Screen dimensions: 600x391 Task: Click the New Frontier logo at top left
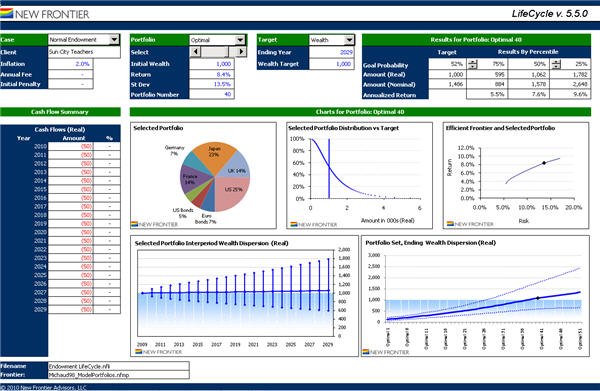click(x=45, y=14)
